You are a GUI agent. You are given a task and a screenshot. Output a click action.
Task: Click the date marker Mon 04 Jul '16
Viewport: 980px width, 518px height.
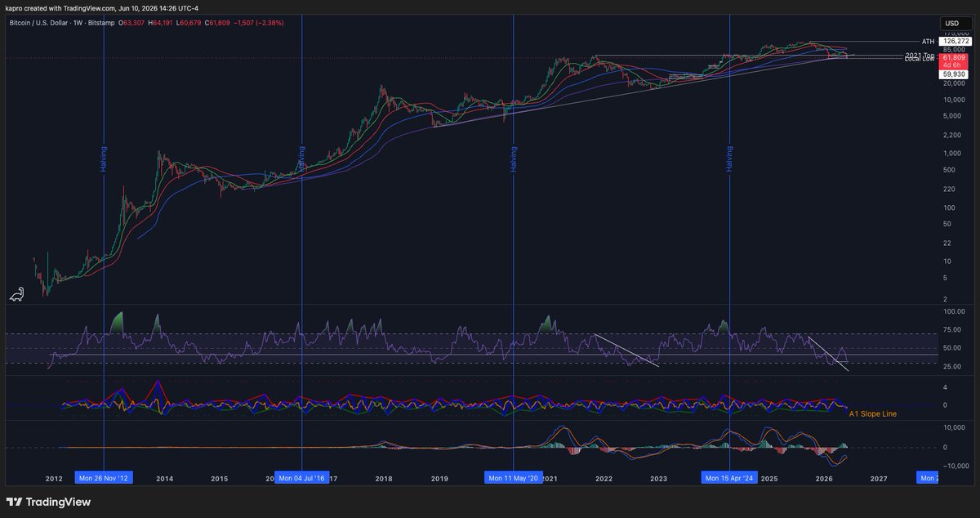click(x=301, y=478)
